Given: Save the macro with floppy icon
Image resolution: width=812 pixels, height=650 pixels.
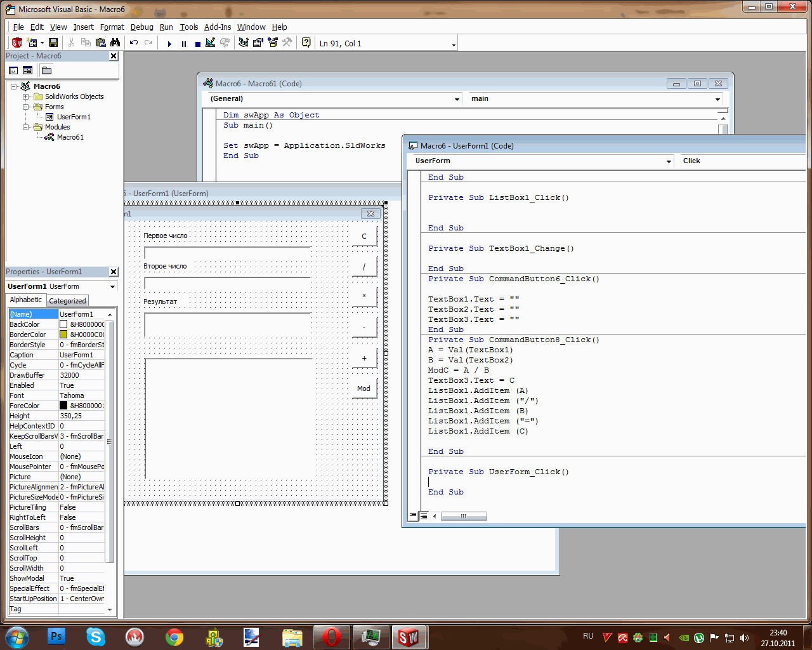Looking at the screenshot, I should tap(53, 43).
